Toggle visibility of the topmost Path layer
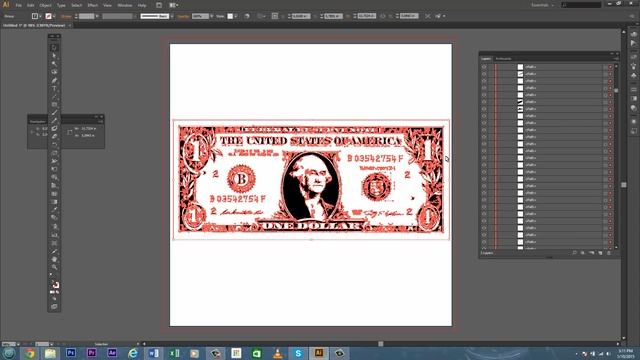The image size is (640, 360). (484, 67)
